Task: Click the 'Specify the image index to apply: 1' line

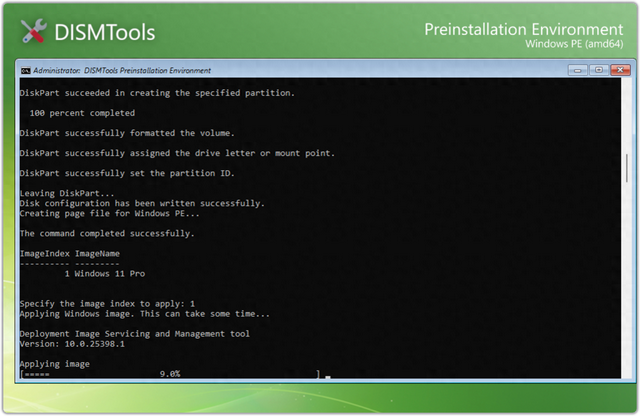Action: click(107, 304)
